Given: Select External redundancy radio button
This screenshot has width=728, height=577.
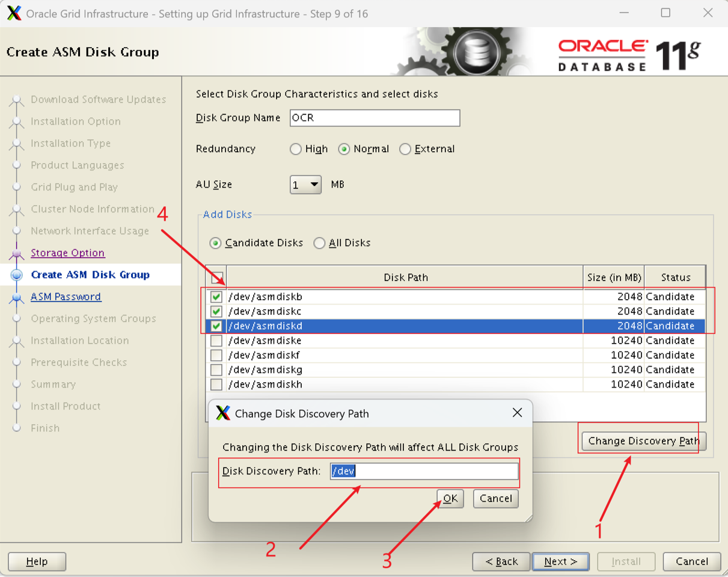Looking at the screenshot, I should pyautogui.click(x=405, y=149).
